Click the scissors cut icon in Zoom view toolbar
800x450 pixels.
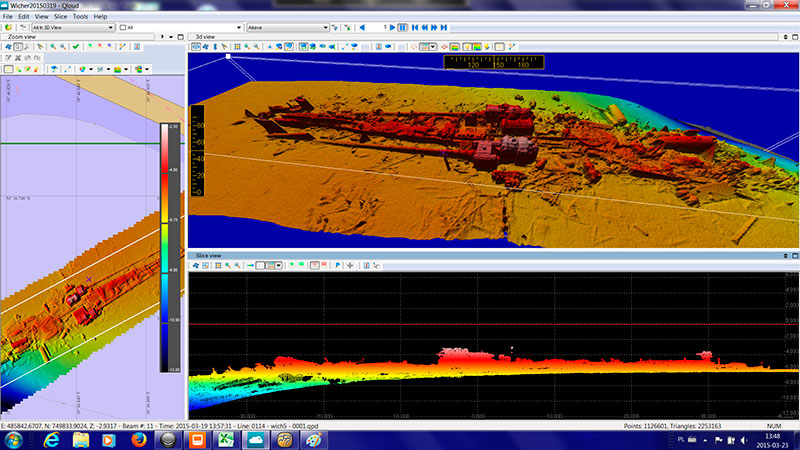(19, 58)
